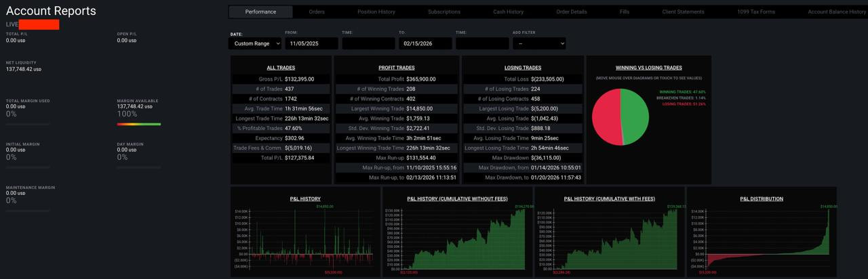
Task: Click the To date field 02/15/2026
Action: click(x=425, y=43)
